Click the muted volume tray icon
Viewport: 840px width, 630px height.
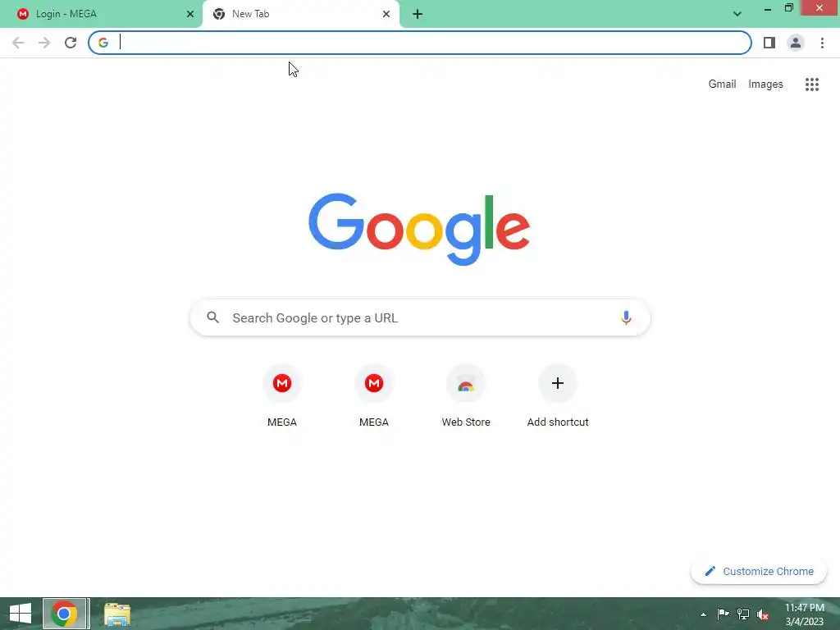(763, 614)
